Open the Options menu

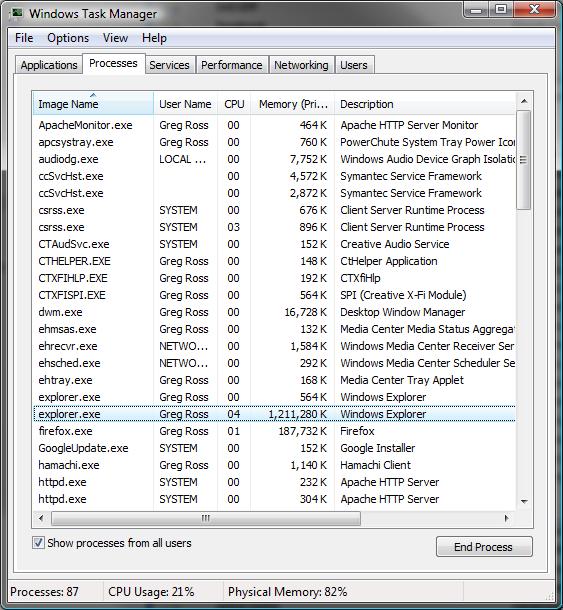[68, 38]
